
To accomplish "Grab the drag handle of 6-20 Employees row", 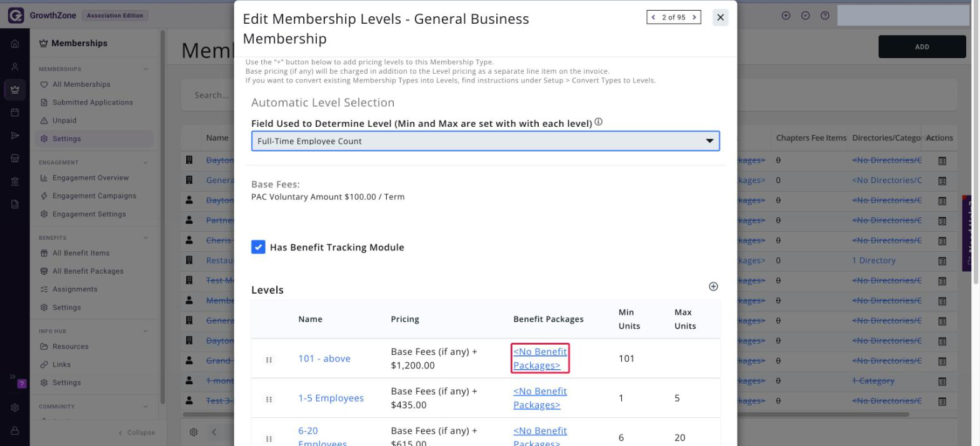I will click(269, 439).
